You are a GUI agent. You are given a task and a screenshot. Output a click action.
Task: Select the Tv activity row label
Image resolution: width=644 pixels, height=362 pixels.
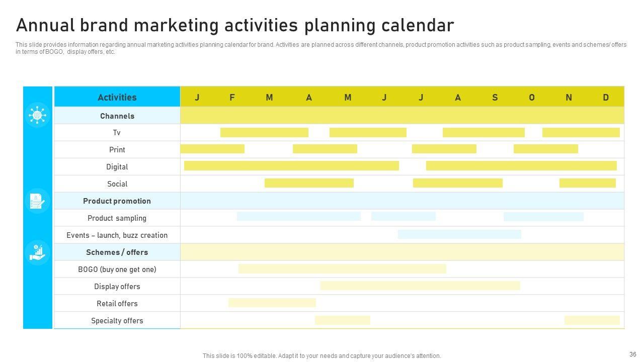pos(117,133)
